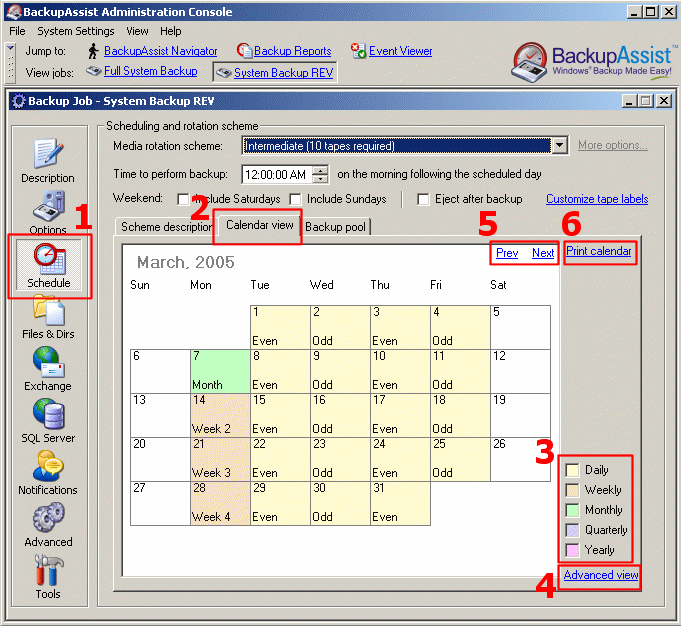Select March 1 Even calendar cell
This screenshot has width=681, height=626.
(x=280, y=327)
